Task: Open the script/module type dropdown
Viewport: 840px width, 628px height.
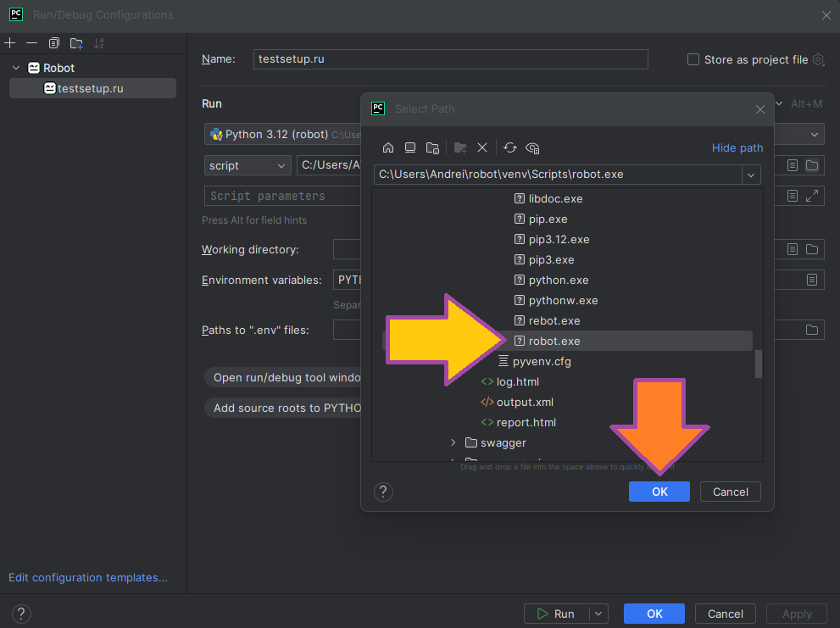Action: (247, 165)
